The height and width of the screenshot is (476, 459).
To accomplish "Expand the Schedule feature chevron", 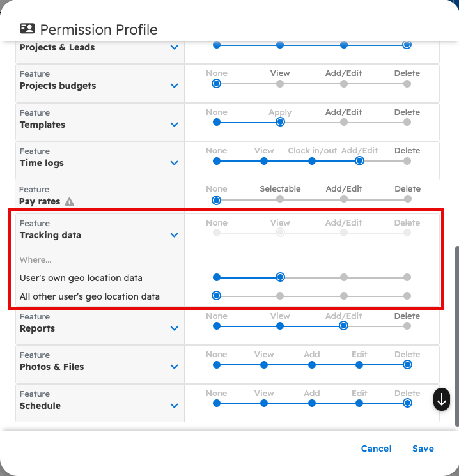I will [175, 406].
